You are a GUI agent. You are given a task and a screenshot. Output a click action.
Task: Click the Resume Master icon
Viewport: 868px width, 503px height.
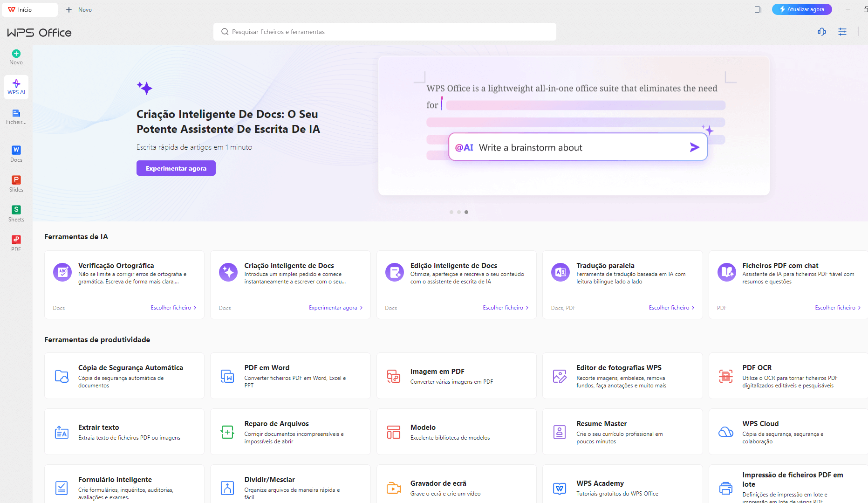click(560, 432)
